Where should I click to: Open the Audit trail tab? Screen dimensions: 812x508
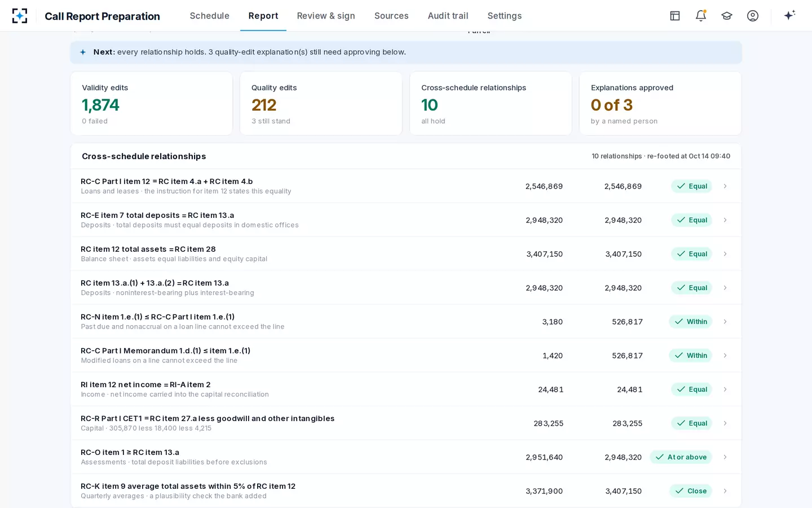448,16
